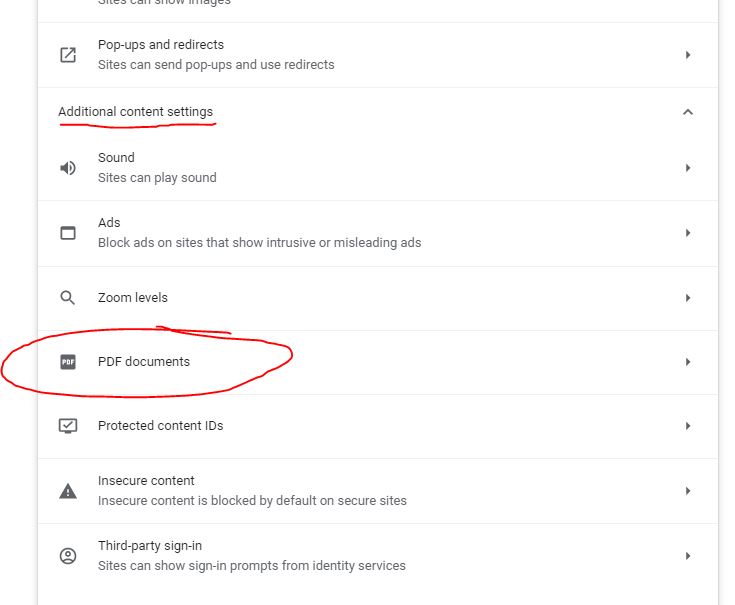
Task: Open Pop-ups and redirects settings
Action: pyautogui.click(x=378, y=55)
